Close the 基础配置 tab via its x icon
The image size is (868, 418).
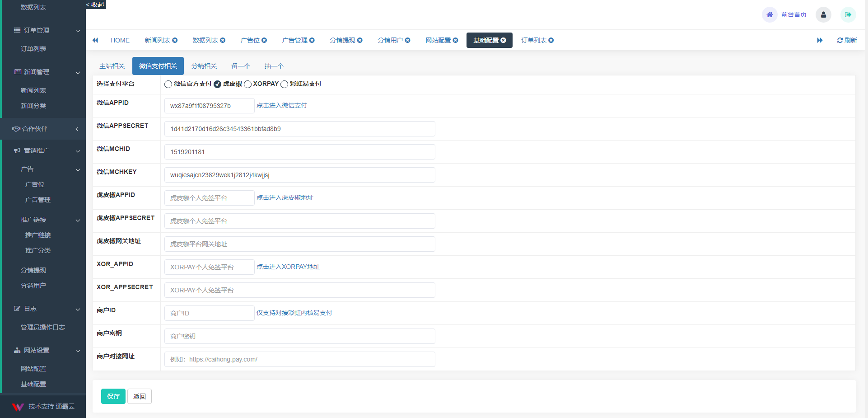click(x=504, y=40)
